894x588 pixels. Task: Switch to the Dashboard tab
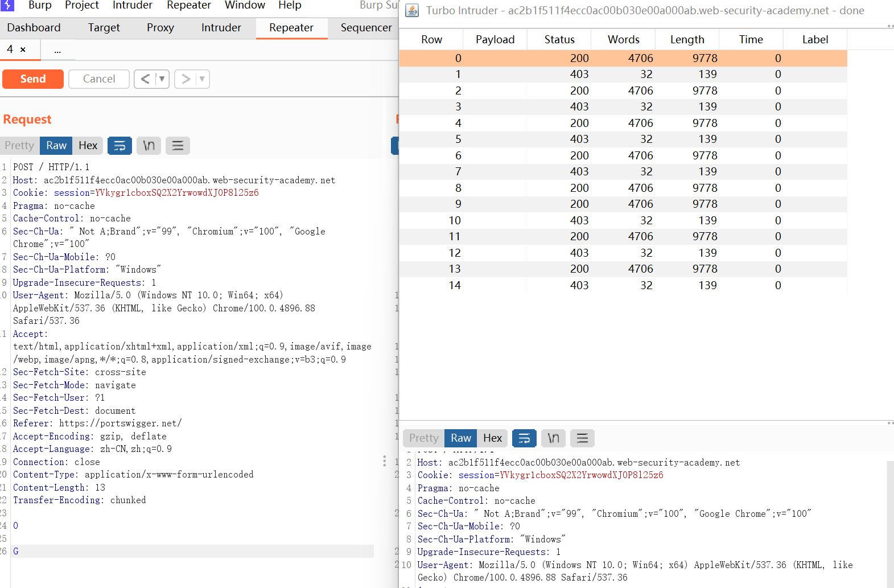point(34,28)
